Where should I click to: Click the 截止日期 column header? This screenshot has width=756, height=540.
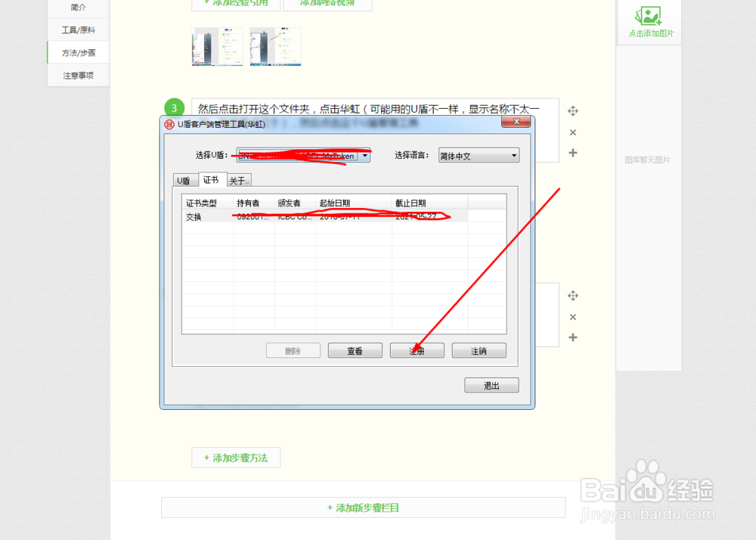[x=429, y=203]
